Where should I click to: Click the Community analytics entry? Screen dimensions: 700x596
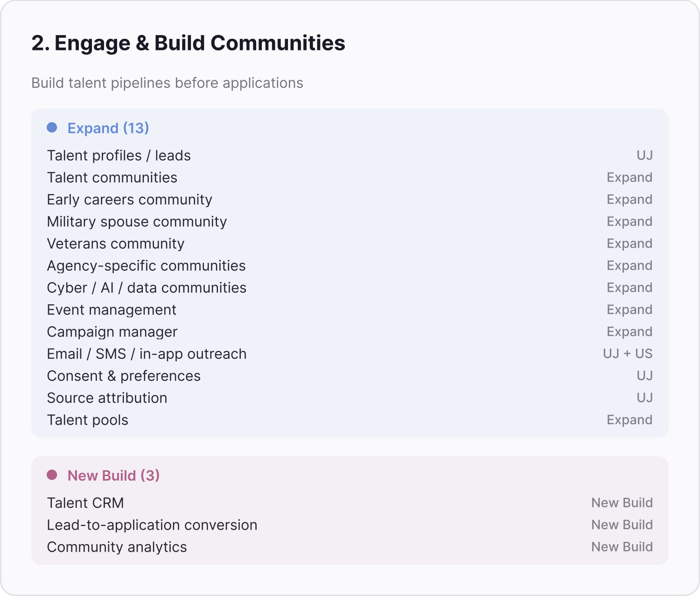(350, 547)
